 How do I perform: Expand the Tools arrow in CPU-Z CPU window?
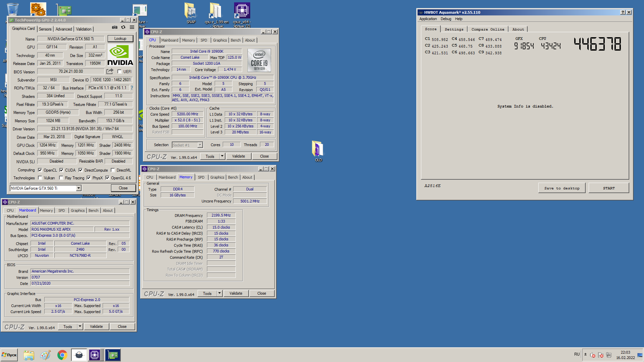point(222,156)
